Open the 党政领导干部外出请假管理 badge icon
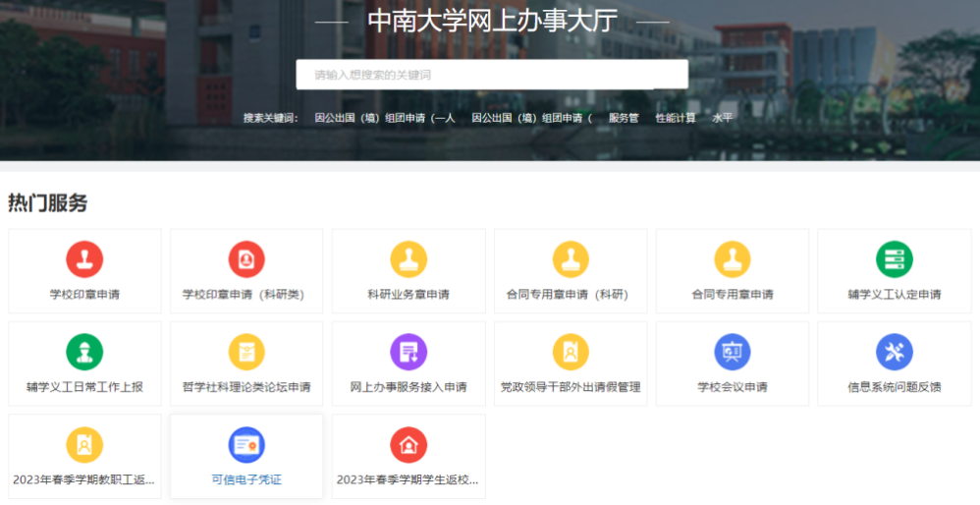This screenshot has width=980, height=505. (571, 352)
